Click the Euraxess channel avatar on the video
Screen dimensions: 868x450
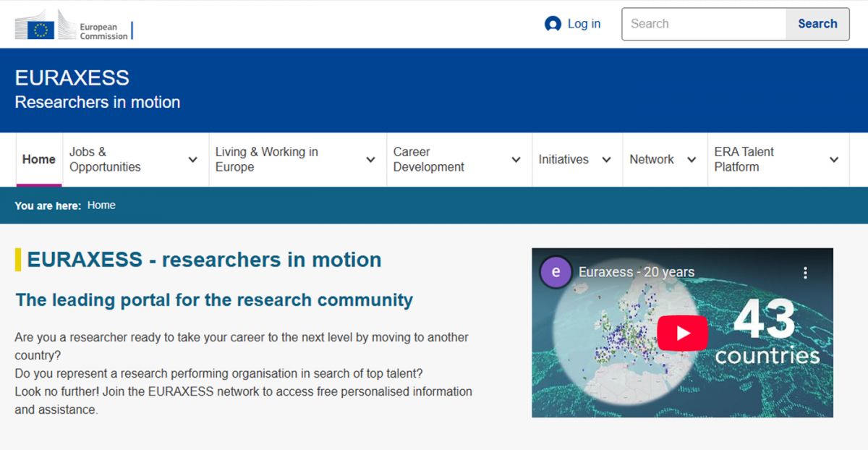(x=556, y=273)
